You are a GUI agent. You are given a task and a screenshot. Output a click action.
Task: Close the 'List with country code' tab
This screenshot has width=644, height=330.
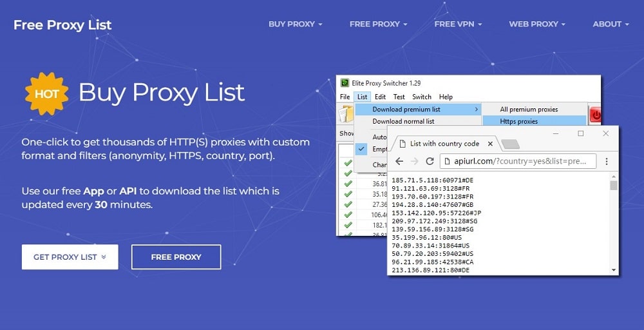[x=490, y=144]
